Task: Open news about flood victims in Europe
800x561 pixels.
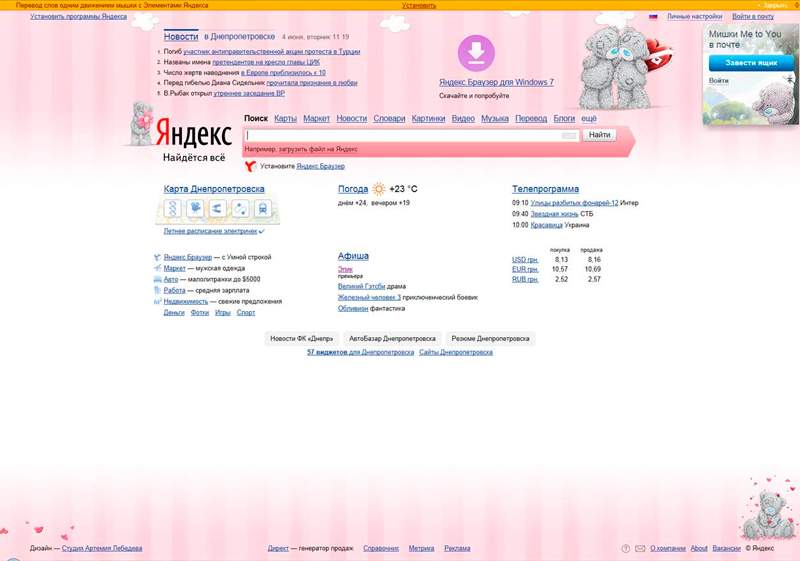Action: 283,72
